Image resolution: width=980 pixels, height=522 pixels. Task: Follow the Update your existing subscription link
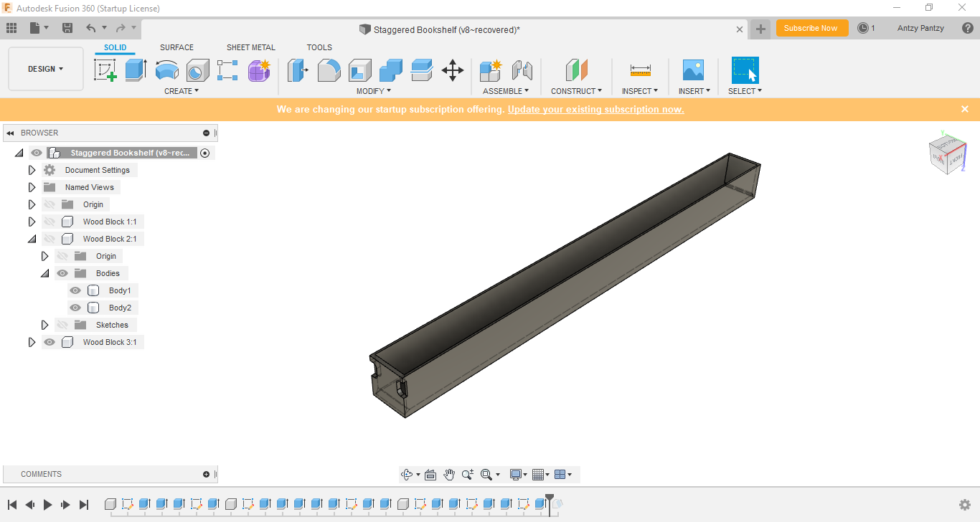tap(595, 110)
